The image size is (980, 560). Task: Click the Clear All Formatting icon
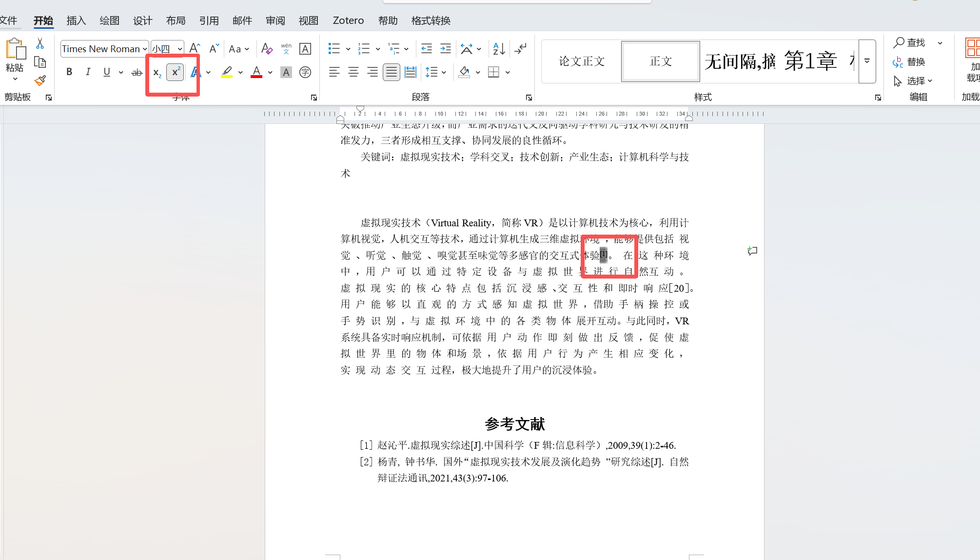(x=266, y=48)
